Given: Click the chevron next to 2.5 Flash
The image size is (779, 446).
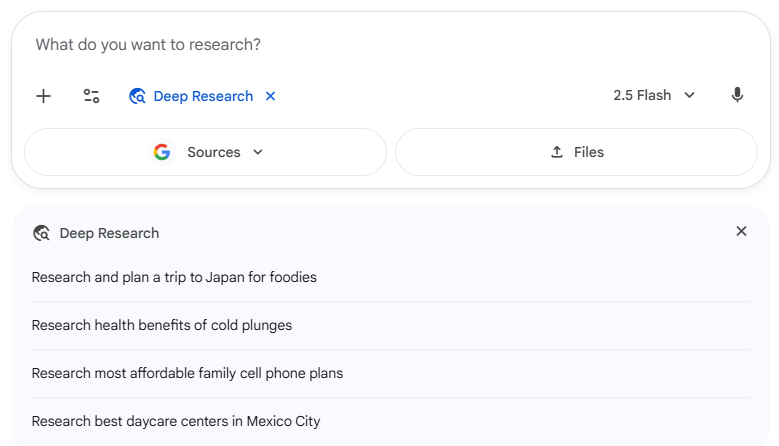Looking at the screenshot, I should point(689,95).
